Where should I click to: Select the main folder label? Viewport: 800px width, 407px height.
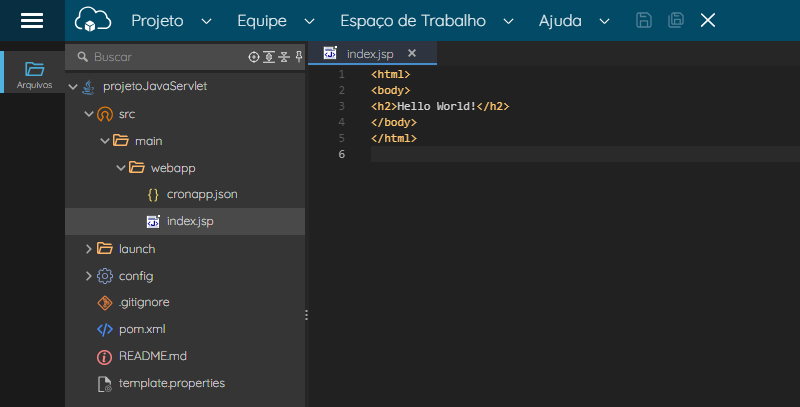click(x=148, y=141)
